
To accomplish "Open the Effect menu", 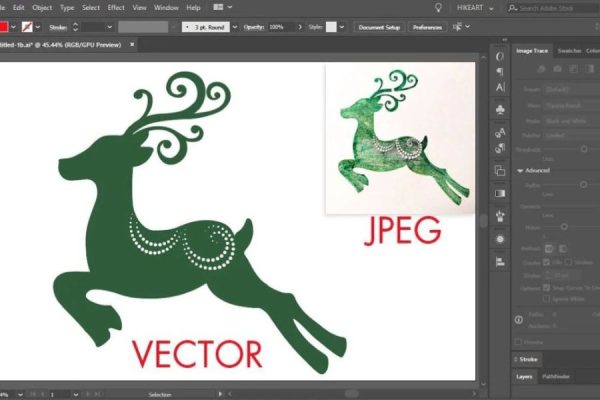I will (116, 7).
